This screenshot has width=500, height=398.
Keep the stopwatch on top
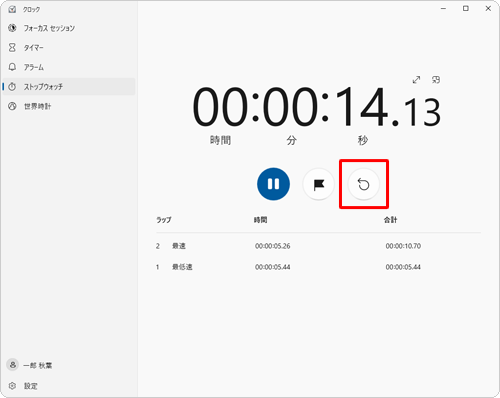(x=436, y=80)
